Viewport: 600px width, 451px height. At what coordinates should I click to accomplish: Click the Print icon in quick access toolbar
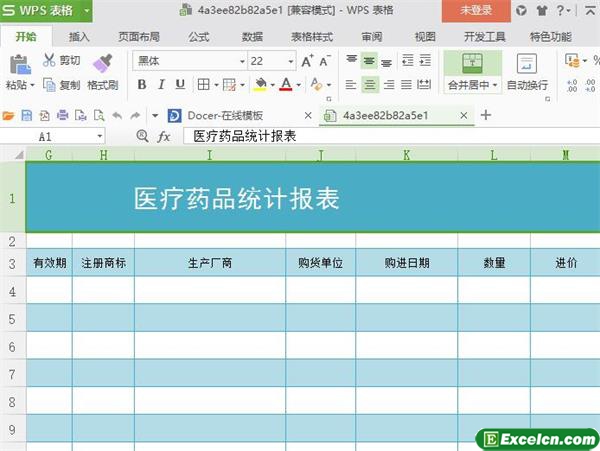(x=62, y=115)
